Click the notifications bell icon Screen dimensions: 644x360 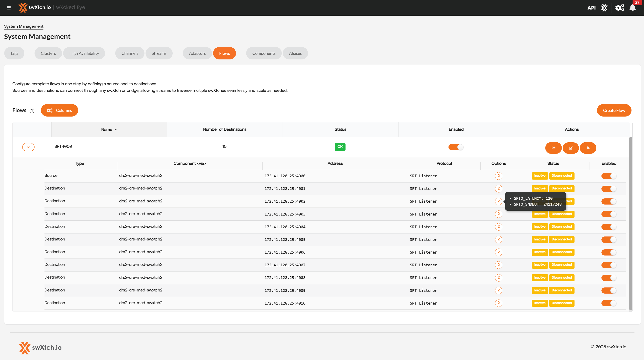(633, 8)
